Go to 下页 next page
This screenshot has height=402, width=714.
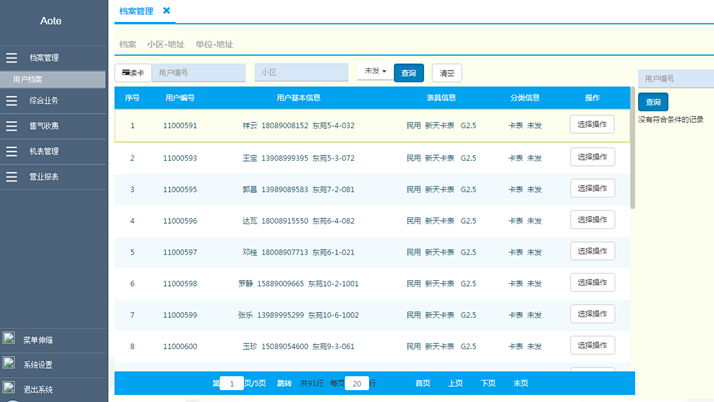[488, 383]
